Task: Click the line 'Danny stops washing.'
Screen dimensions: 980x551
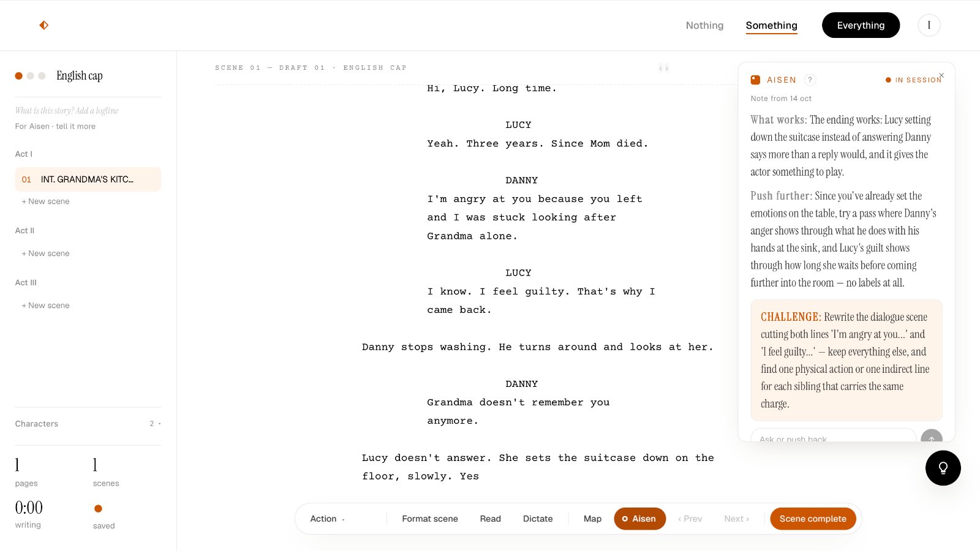Action: 426,347
